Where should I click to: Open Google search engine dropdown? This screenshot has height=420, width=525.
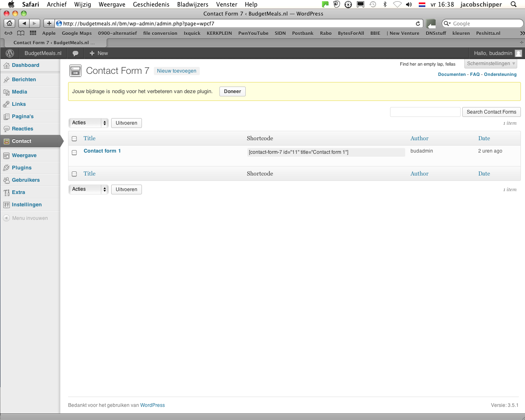(x=447, y=24)
